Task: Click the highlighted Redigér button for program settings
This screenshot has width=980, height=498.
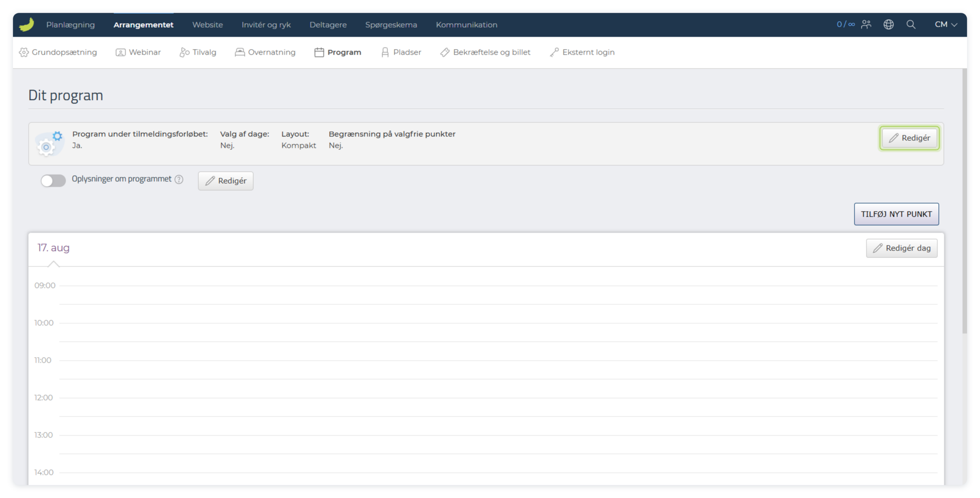Action: (909, 138)
